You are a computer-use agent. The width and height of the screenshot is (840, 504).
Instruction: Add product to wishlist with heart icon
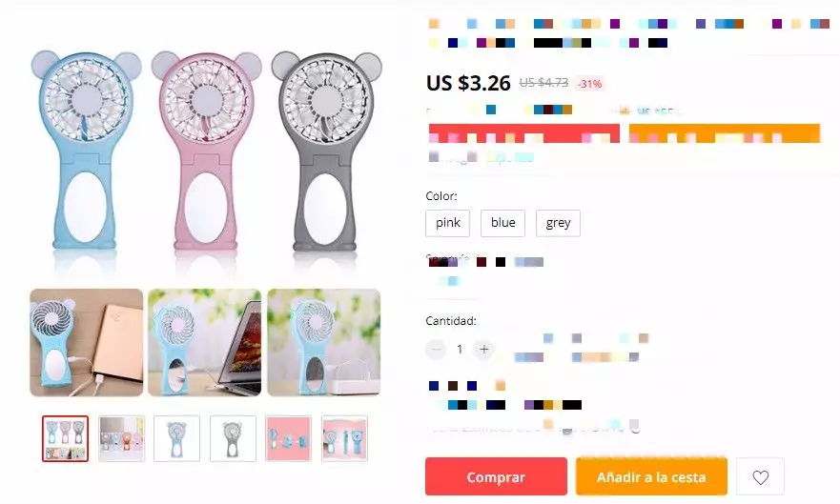click(760, 476)
